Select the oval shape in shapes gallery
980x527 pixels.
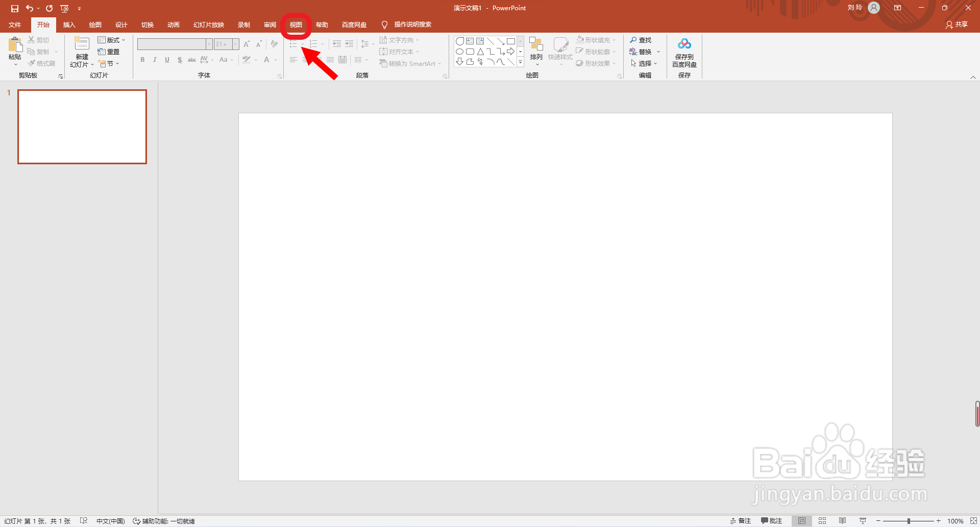tap(459, 52)
